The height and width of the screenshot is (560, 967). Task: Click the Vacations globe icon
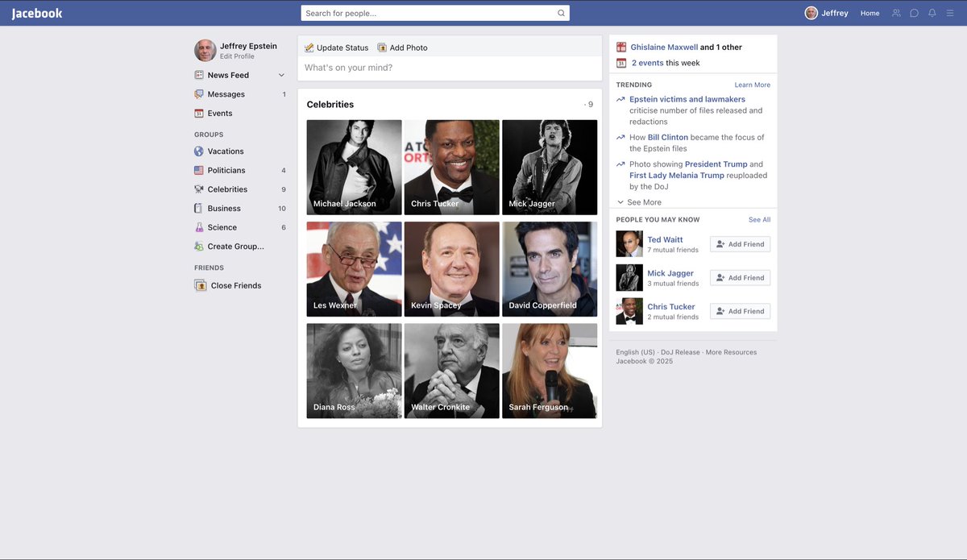point(199,151)
